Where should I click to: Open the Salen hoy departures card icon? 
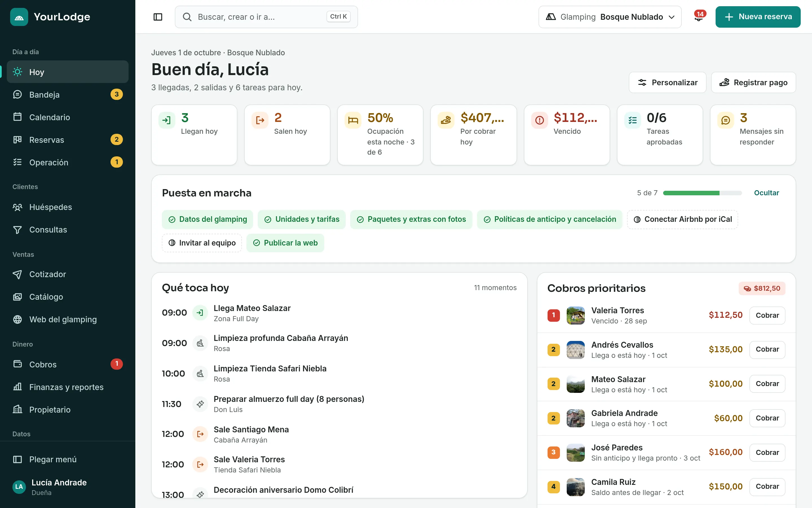click(260, 120)
